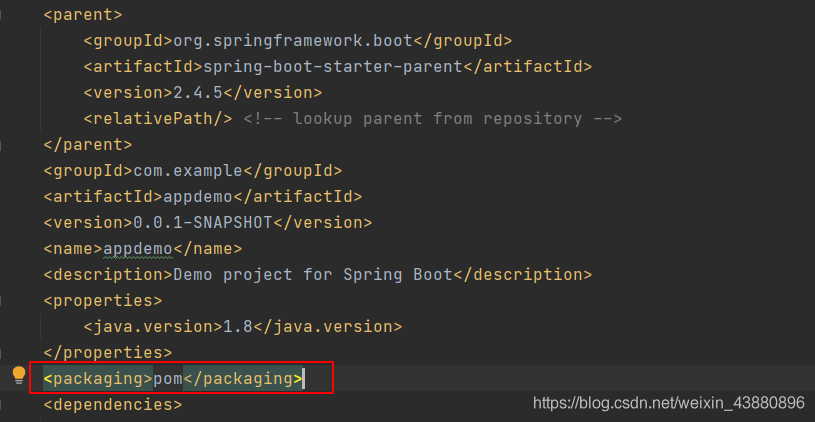
Task: Click the opening packaging tag
Action: [x=98, y=379]
